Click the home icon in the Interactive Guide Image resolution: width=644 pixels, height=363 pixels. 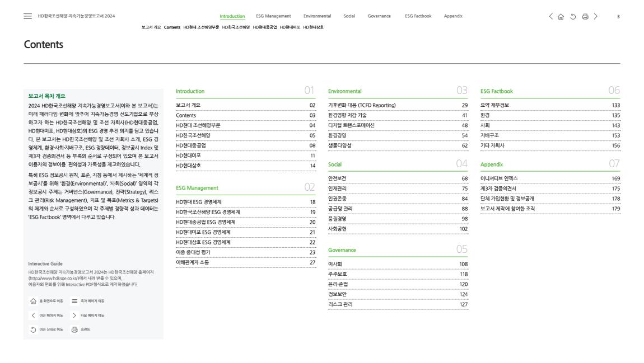(x=33, y=301)
